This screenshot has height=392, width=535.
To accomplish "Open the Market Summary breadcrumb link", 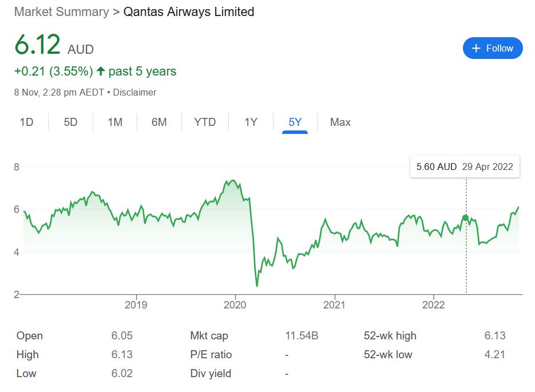I will (x=61, y=11).
